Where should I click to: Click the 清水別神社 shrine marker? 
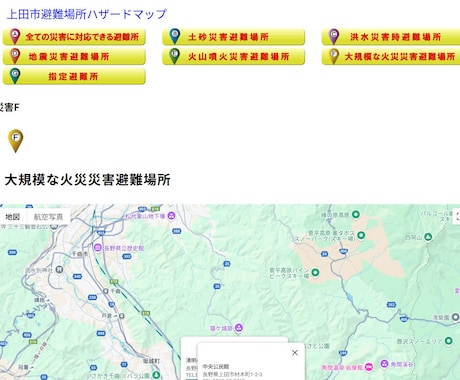click(x=59, y=269)
